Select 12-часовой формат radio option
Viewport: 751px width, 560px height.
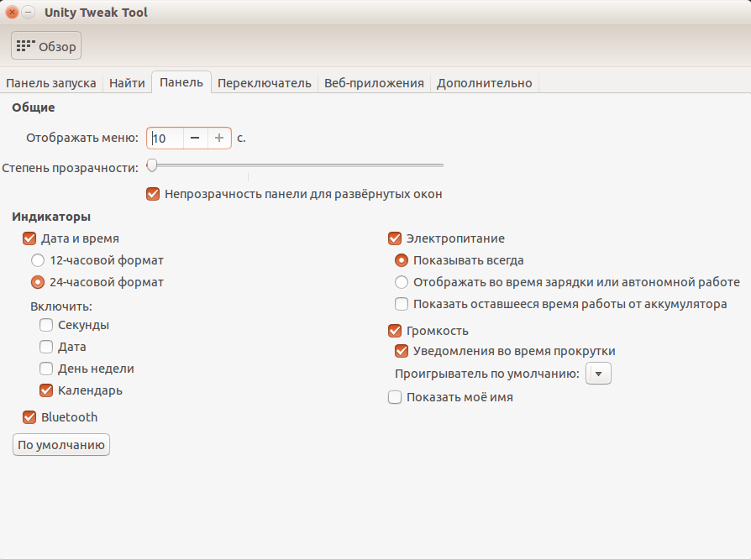pyautogui.click(x=38, y=260)
